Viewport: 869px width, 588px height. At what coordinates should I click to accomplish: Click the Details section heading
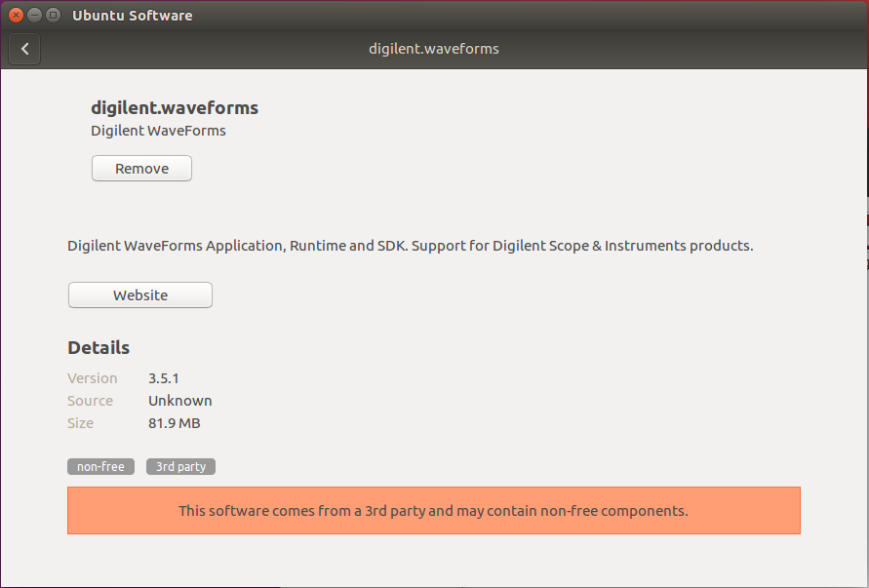[x=99, y=348]
